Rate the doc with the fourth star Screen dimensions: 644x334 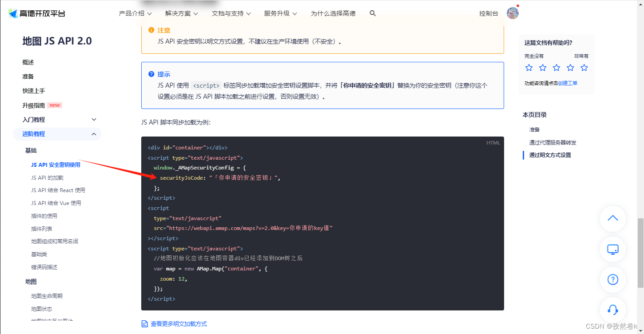tap(570, 68)
